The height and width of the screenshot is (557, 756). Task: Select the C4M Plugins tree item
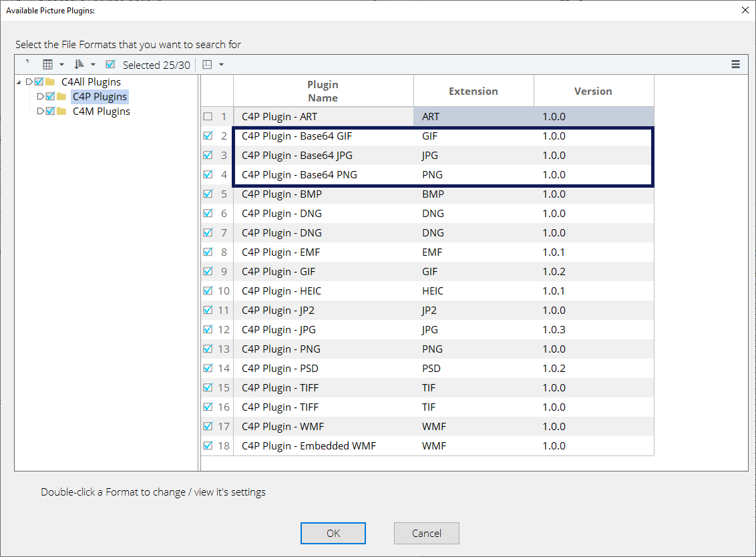(102, 112)
